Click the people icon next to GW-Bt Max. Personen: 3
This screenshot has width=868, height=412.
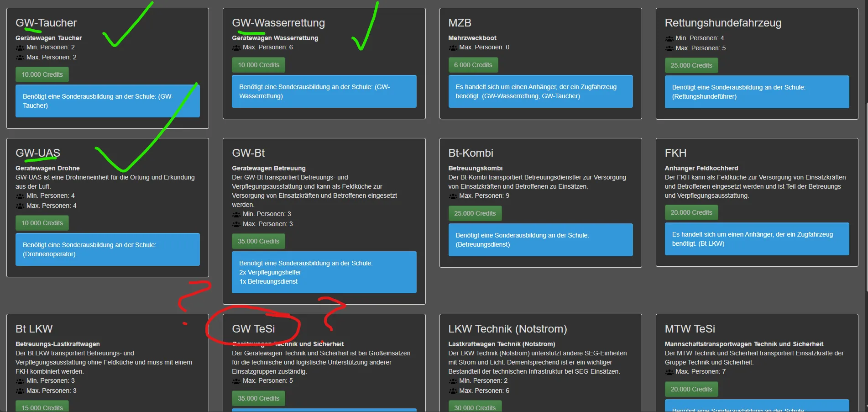[x=236, y=224]
